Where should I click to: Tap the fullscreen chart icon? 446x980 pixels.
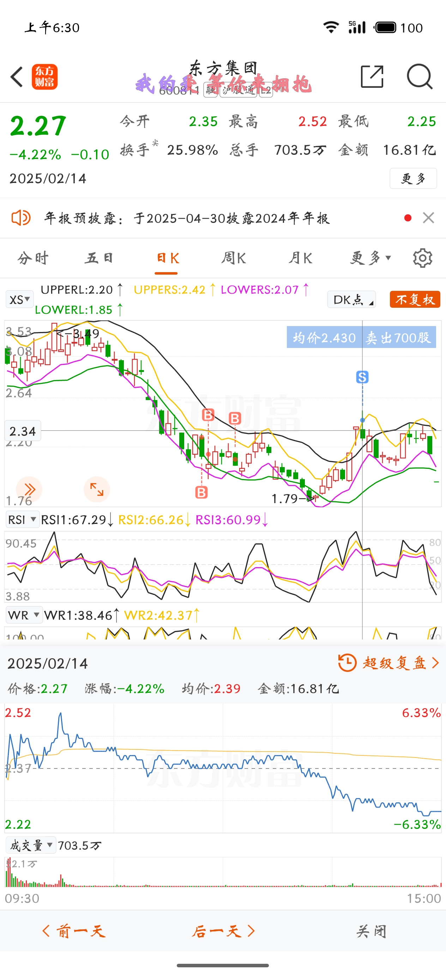pos(97,489)
